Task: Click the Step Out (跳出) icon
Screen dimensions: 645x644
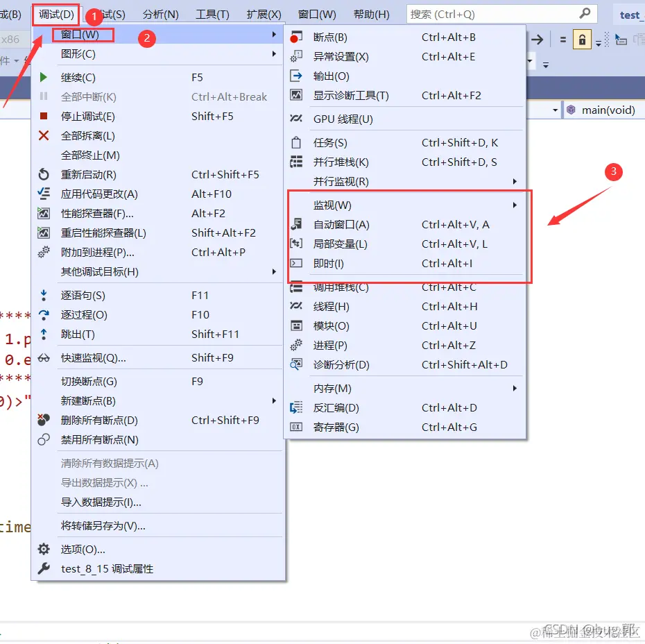Action: pos(43,334)
